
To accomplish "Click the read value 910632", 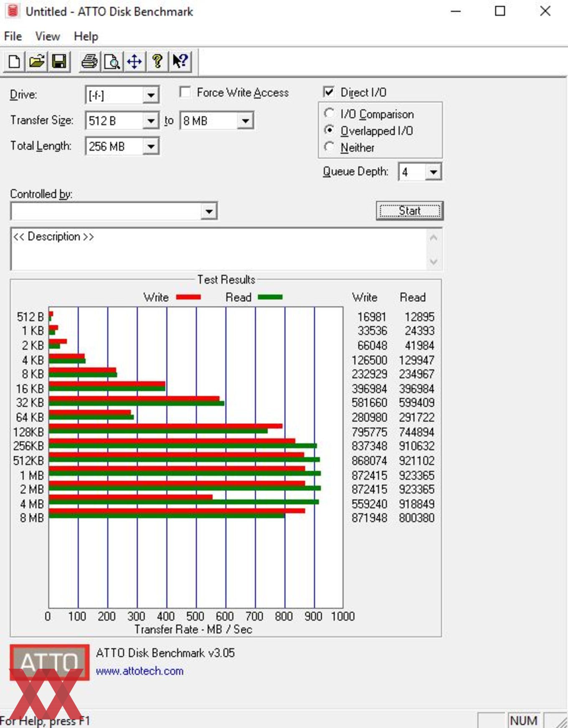I will [x=416, y=446].
